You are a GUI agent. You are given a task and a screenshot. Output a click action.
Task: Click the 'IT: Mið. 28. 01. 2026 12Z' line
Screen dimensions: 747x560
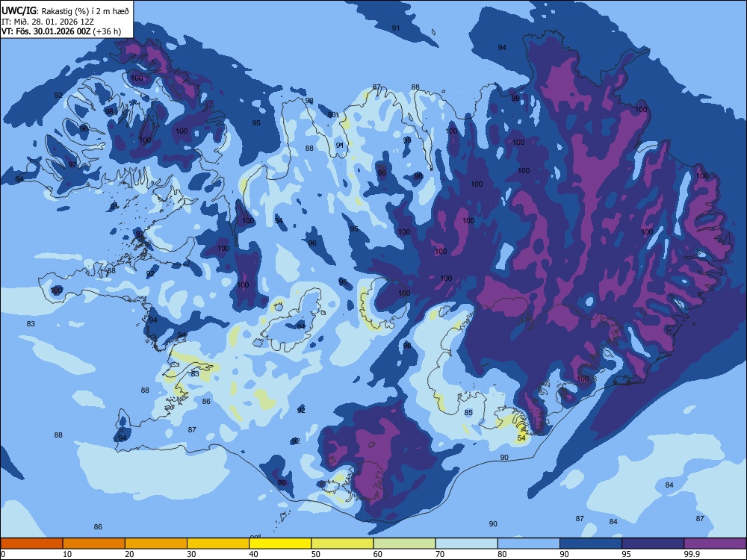click(48, 22)
